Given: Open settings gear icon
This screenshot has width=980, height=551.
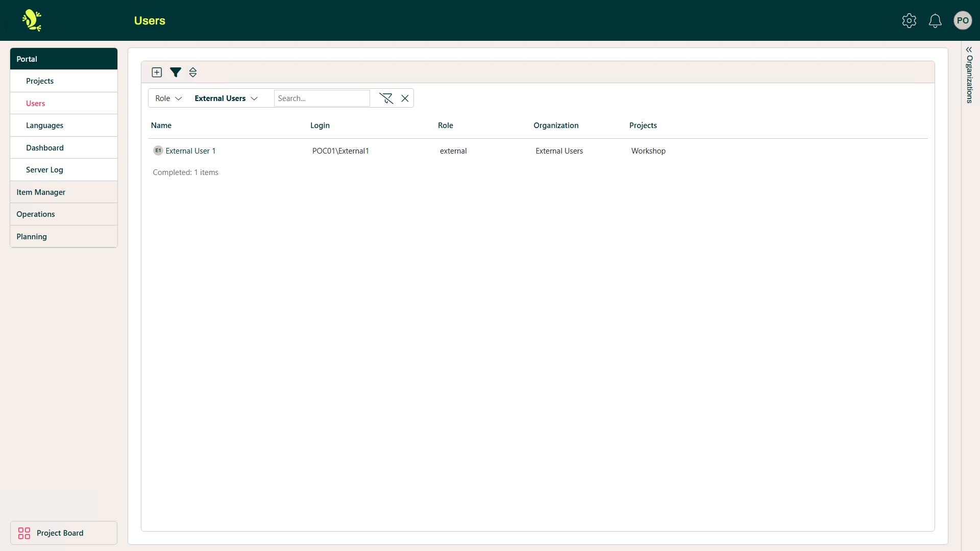Looking at the screenshot, I should pos(909,21).
